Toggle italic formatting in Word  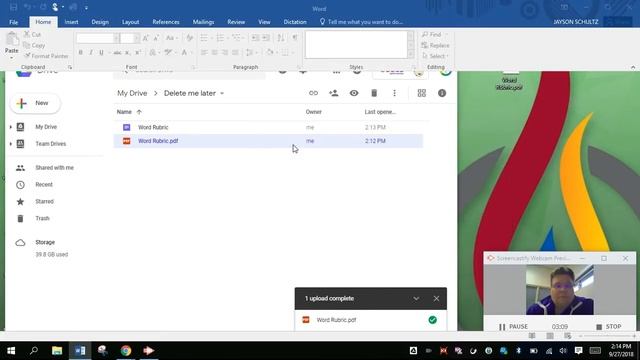click(x=91, y=52)
